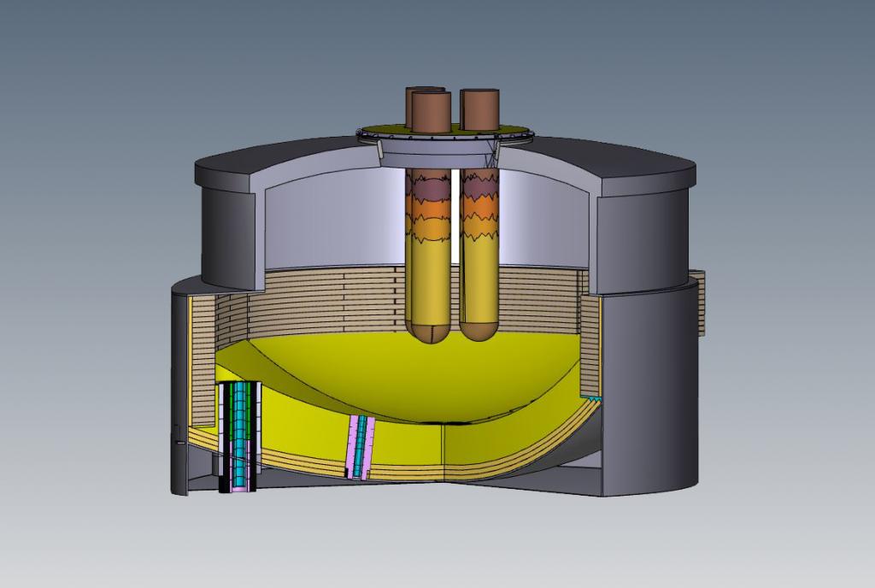Select the light grey inner roof wall

coord(333,222)
